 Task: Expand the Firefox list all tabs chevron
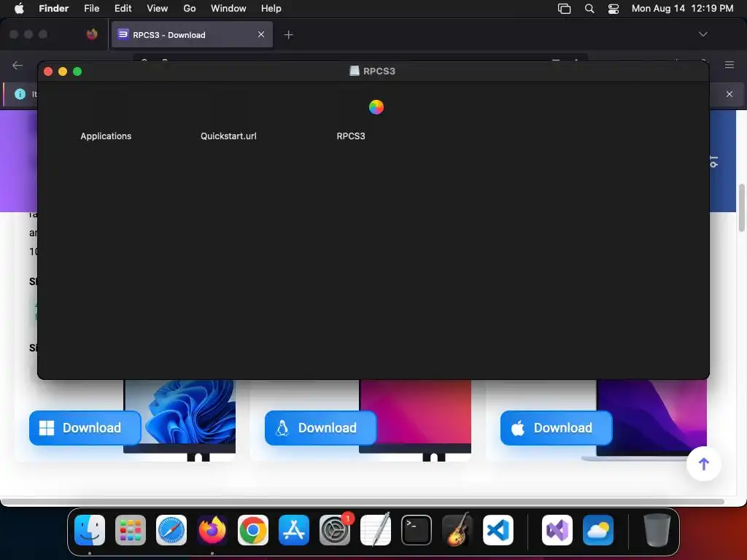[x=703, y=34]
